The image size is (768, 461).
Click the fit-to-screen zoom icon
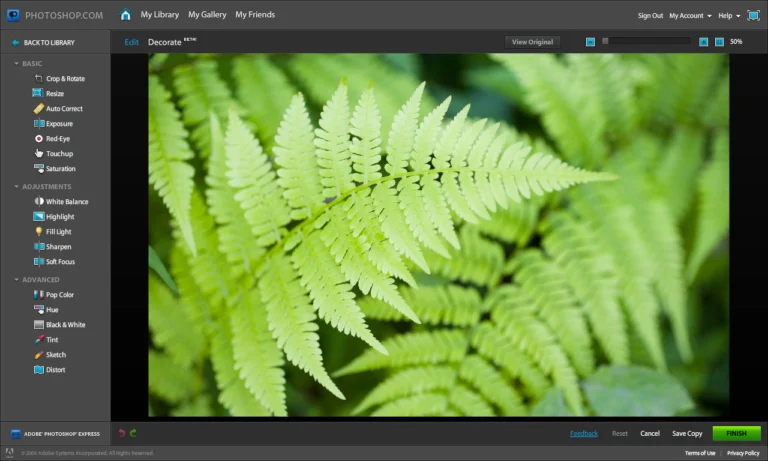(x=719, y=42)
